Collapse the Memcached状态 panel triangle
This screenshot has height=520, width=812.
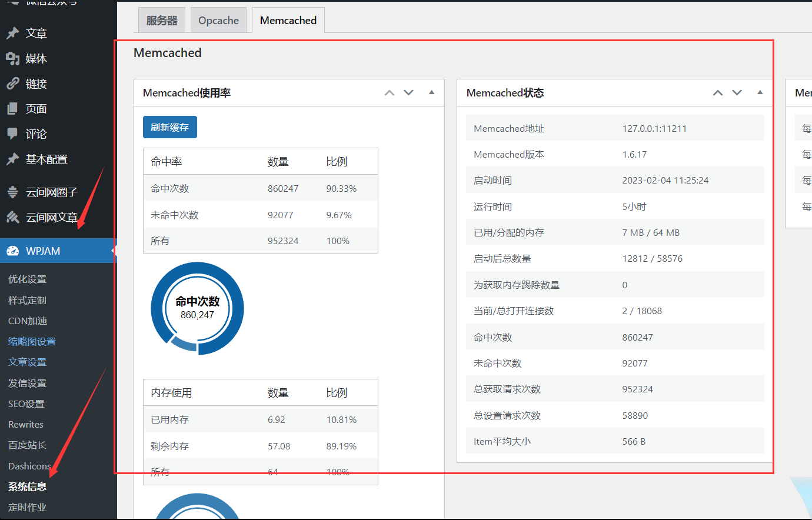click(760, 92)
